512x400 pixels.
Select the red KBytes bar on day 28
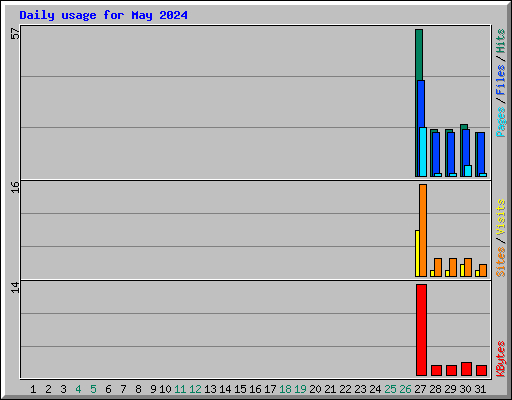coord(436,370)
